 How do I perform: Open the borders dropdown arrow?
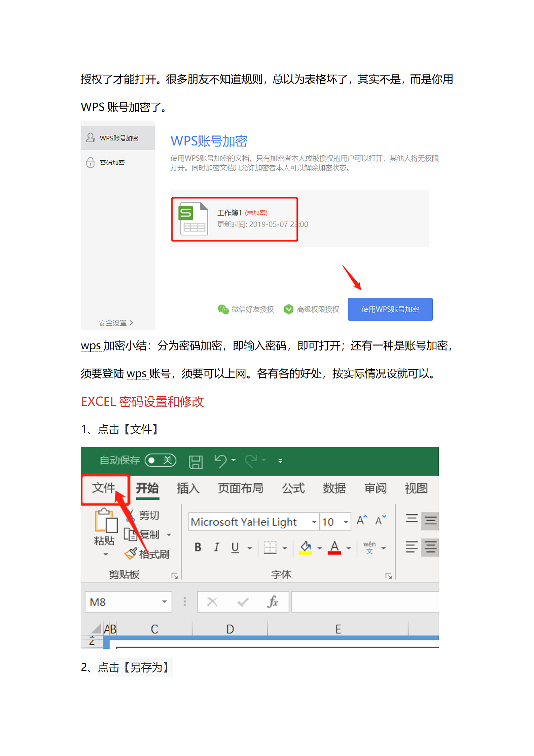pos(285,548)
